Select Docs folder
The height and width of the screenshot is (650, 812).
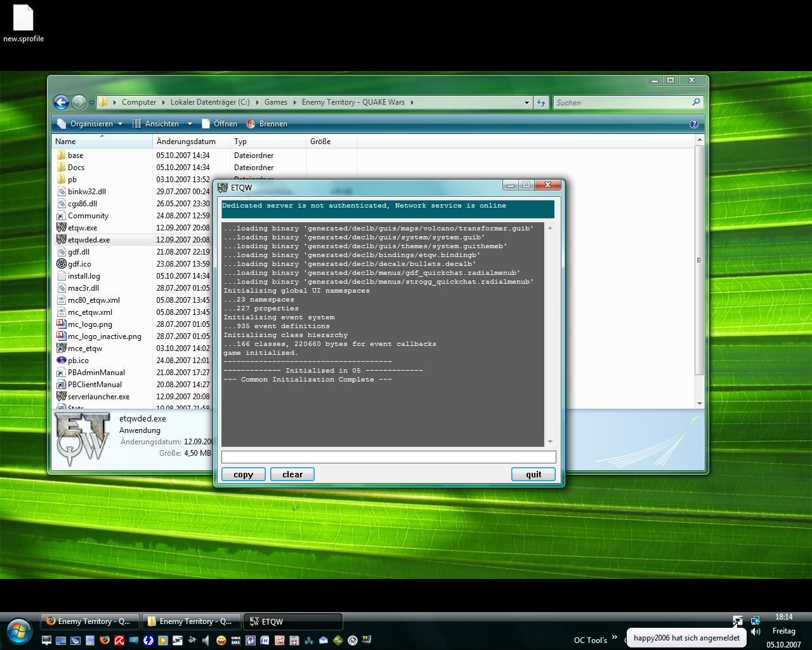[76, 168]
